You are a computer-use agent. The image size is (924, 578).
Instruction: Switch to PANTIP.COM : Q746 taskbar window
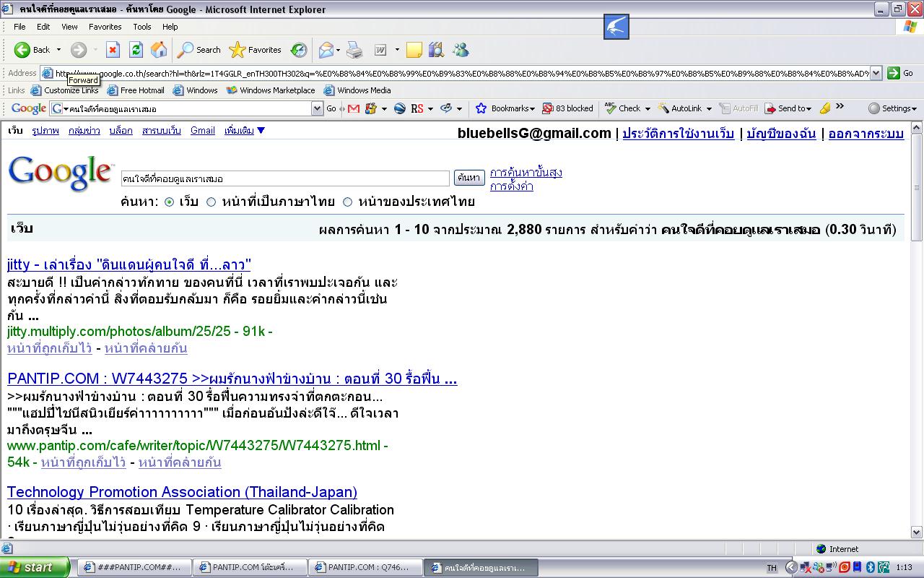pyautogui.click(x=365, y=568)
